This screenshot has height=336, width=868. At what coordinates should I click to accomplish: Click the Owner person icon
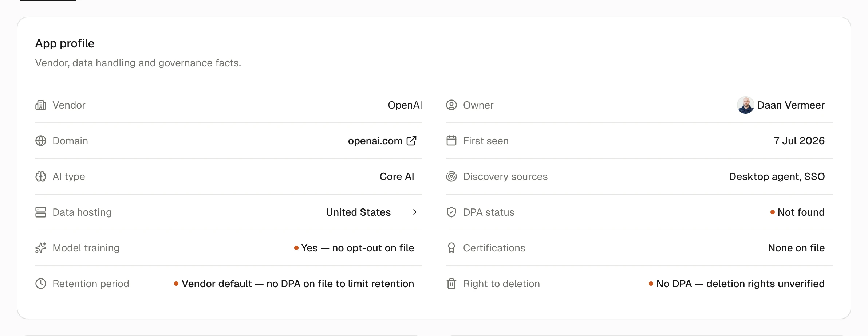451,105
